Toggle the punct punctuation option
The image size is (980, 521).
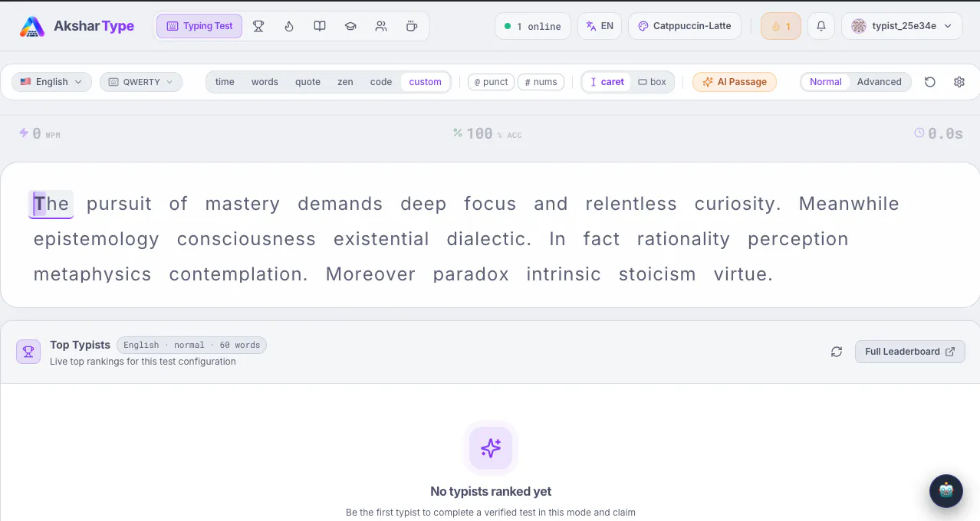491,82
